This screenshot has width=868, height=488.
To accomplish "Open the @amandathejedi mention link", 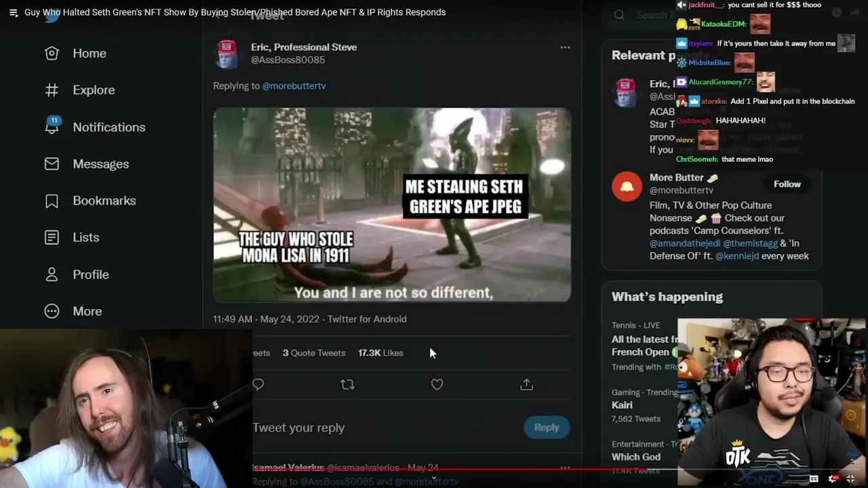I will tap(684, 243).
